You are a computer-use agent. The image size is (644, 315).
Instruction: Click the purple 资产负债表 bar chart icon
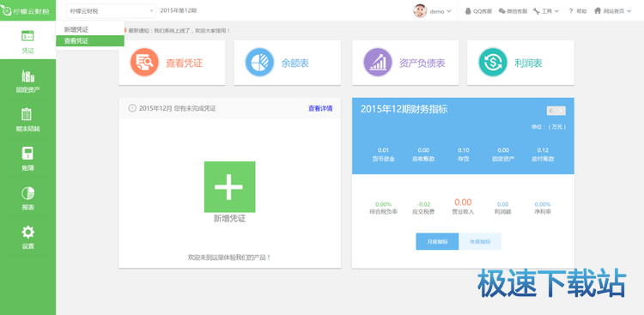tap(378, 63)
